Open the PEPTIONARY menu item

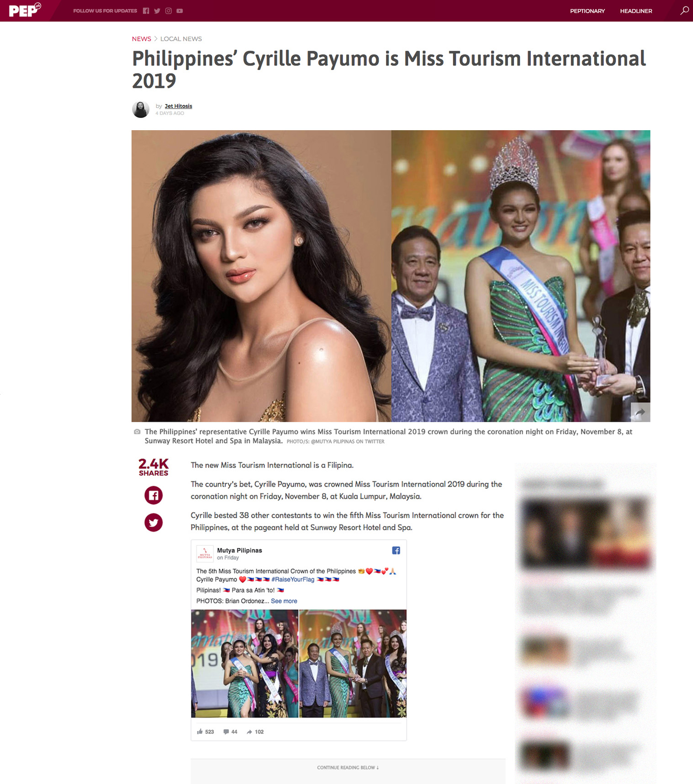(587, 11)
